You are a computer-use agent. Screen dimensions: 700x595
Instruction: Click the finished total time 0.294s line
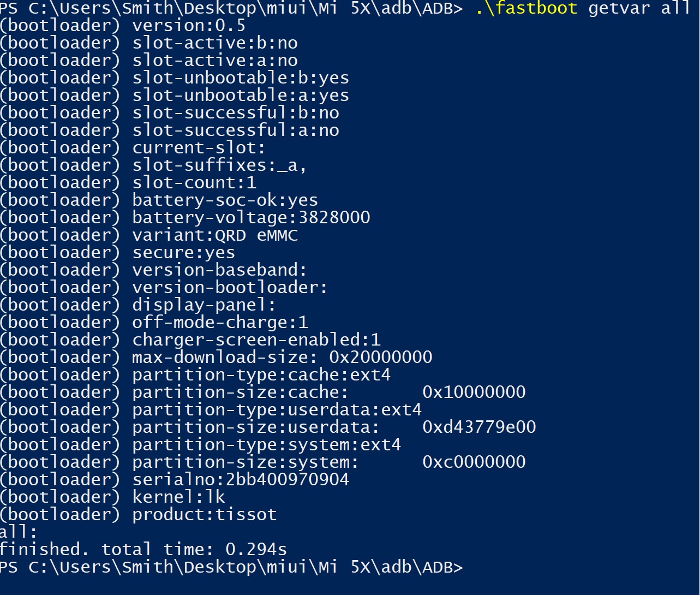tap(143, 549)
